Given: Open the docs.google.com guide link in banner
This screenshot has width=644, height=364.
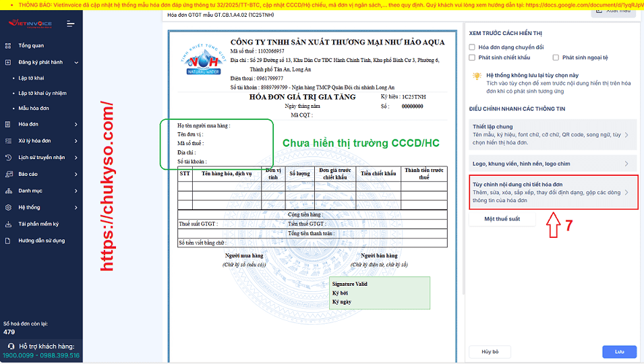Looking at the screenshot, I should pos(584,5).
